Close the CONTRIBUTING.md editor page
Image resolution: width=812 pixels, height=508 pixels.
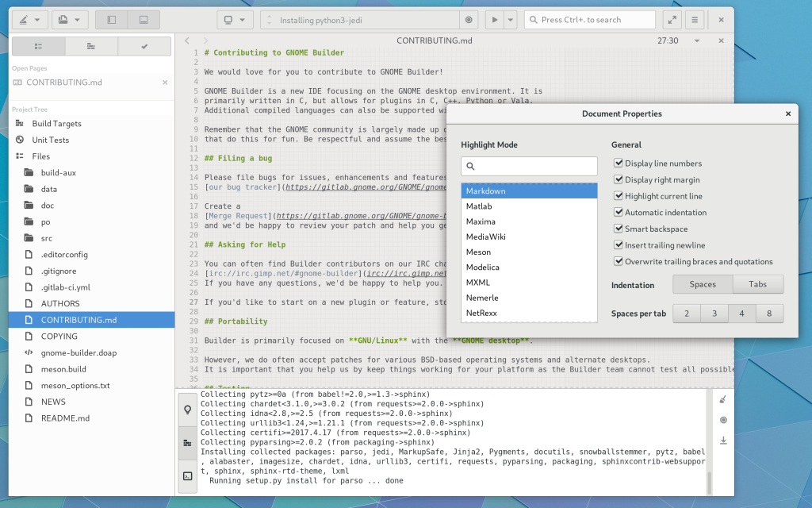tap(721, 40)
